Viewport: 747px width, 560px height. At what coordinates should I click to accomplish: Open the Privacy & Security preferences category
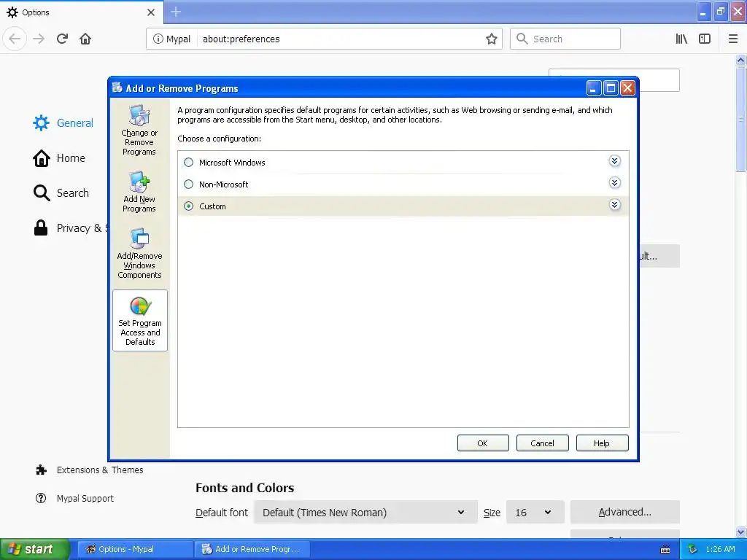70,228
